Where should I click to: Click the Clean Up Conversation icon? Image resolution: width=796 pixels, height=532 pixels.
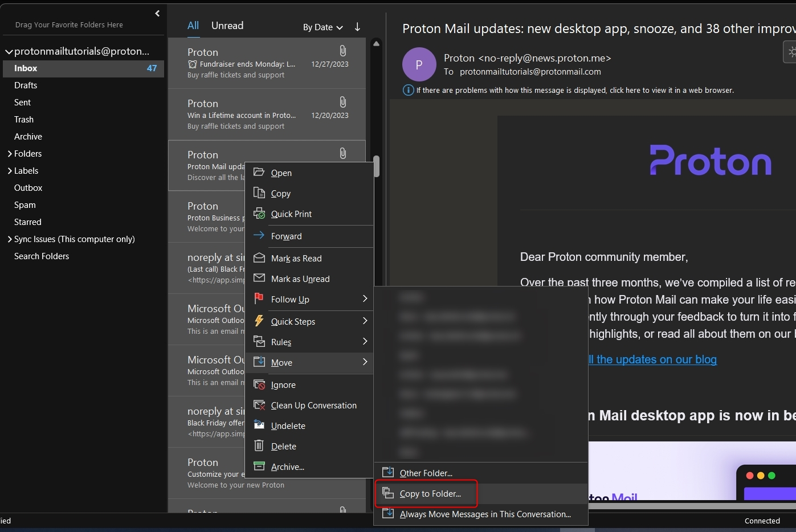pyautogui.click(x=259, y=404)
